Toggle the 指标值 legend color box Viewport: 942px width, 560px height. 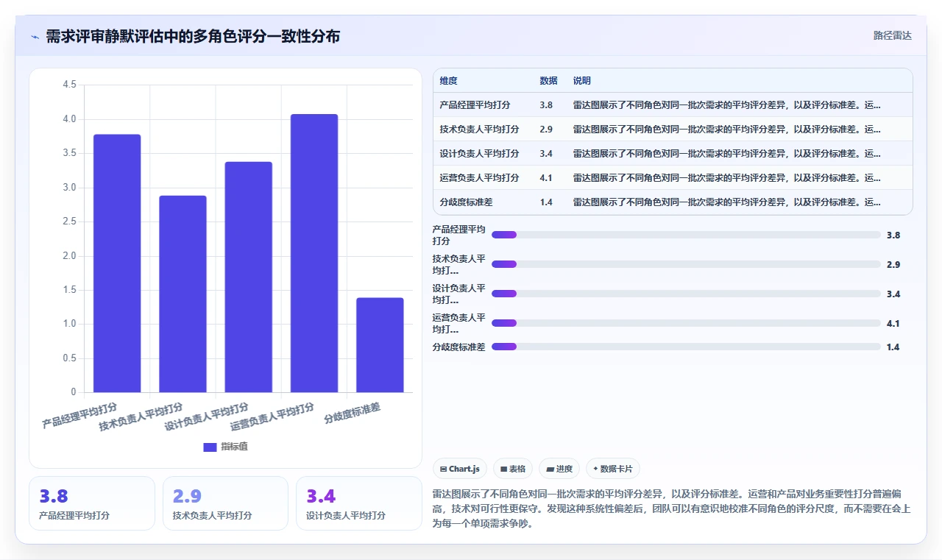(210, 447)
